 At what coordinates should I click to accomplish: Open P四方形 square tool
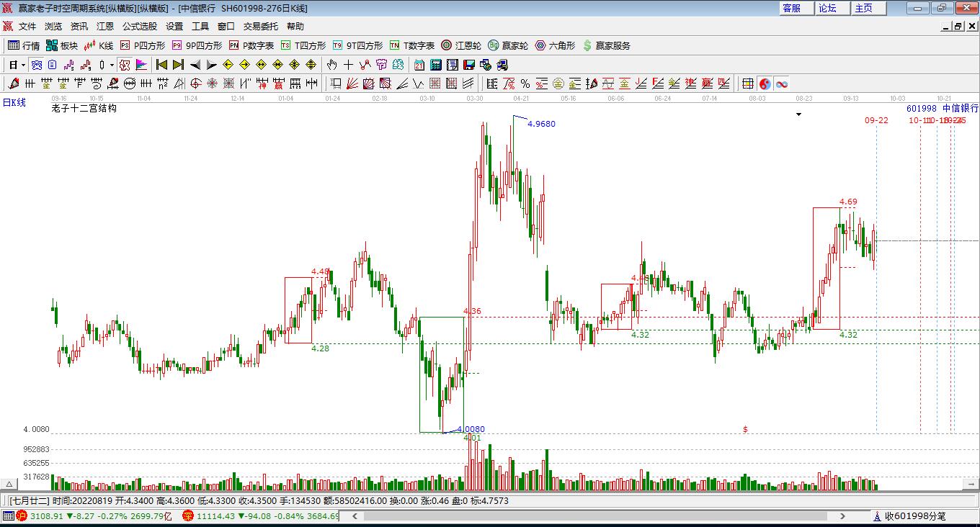click(x=142, y=45)
